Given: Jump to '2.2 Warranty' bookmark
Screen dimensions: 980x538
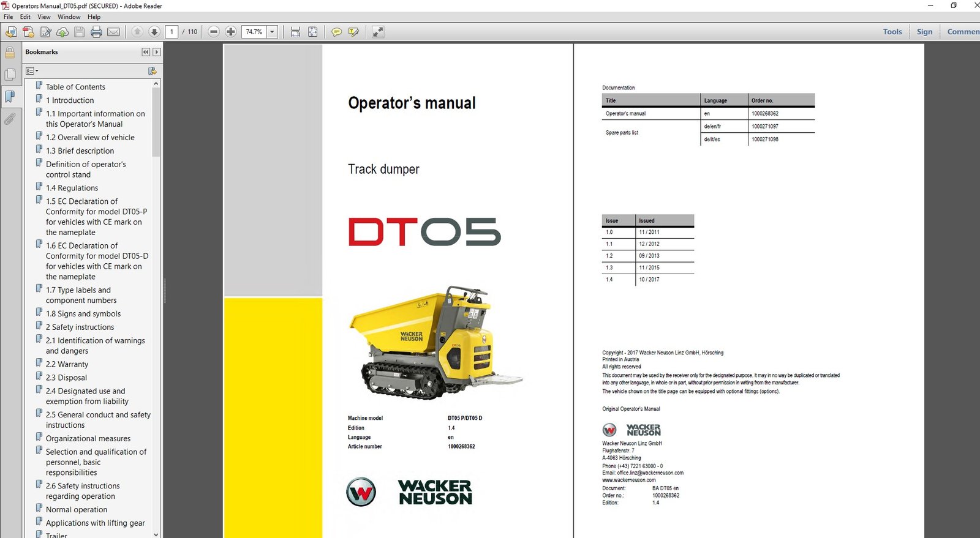Looking at the screenshot, I should click(67, 364).
